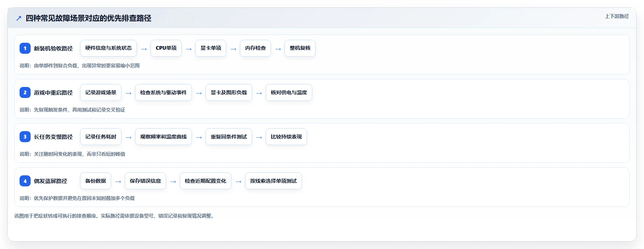Screen dimensions: 644x249
Task: Click the 上下游路径 label
Action: point(617,16)
